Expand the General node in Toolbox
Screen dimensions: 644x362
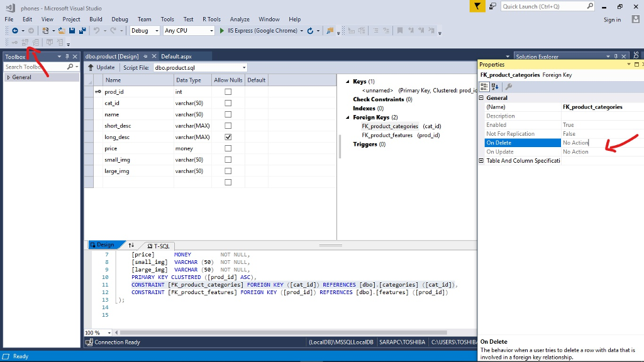[8, 77]
